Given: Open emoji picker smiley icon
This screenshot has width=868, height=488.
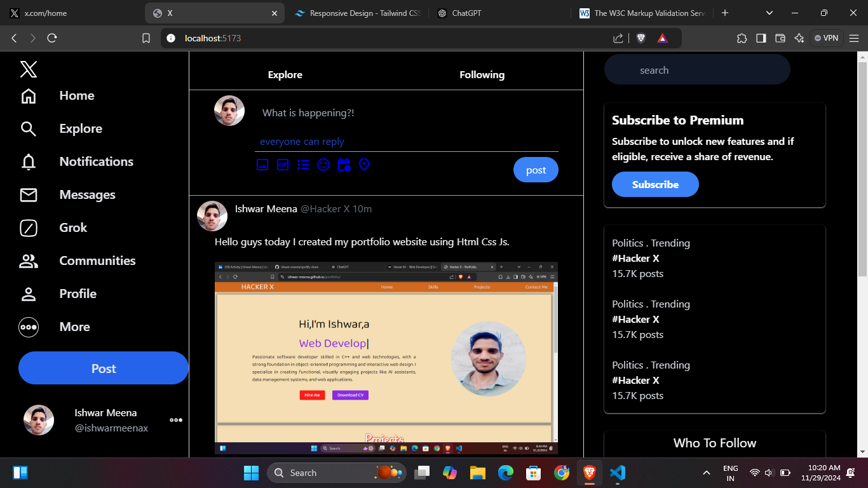Looking at the screenshot, I should point(323,165).
